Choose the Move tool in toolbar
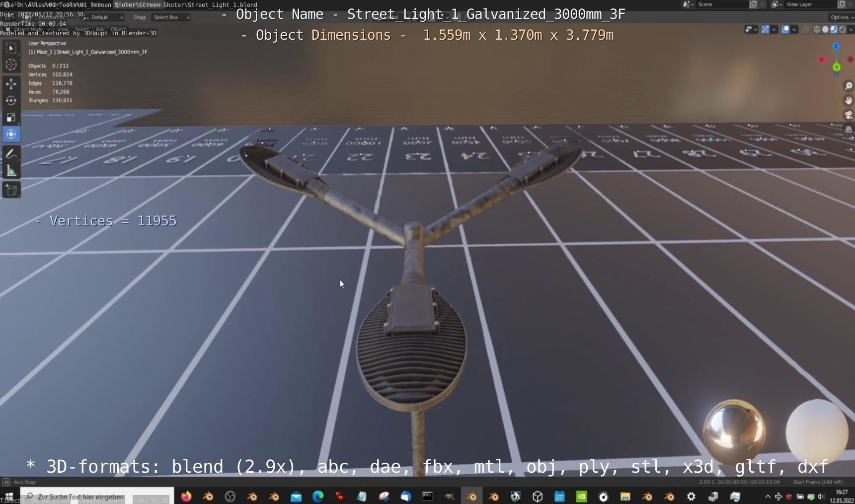The height and width of the screenshot is (504, 855). coord(11,83)
